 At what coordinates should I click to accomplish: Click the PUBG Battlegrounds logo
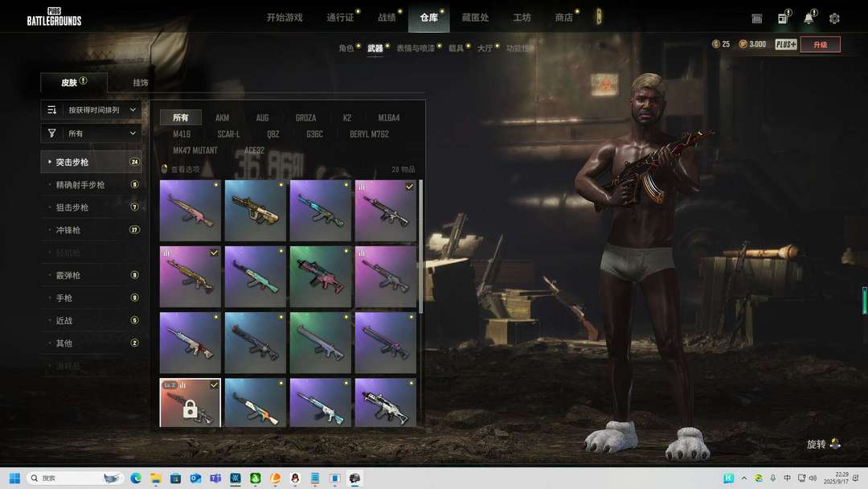pos(54,17)
